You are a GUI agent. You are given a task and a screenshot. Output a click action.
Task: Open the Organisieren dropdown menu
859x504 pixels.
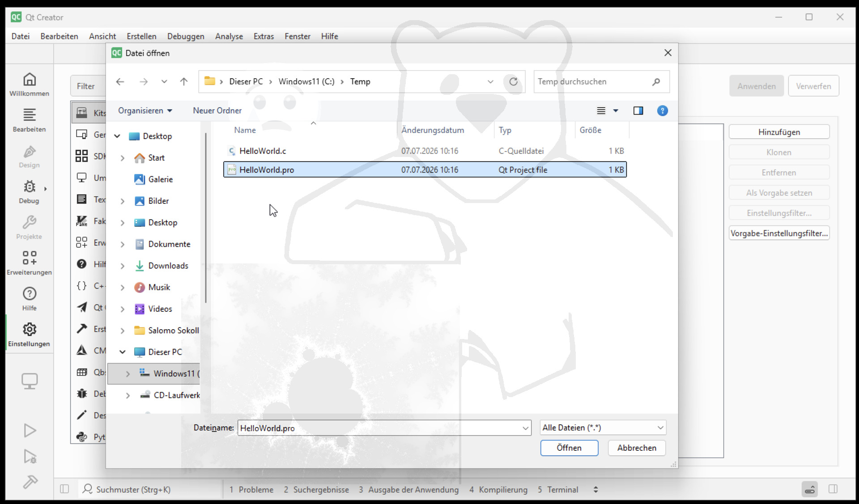[145, 110]
